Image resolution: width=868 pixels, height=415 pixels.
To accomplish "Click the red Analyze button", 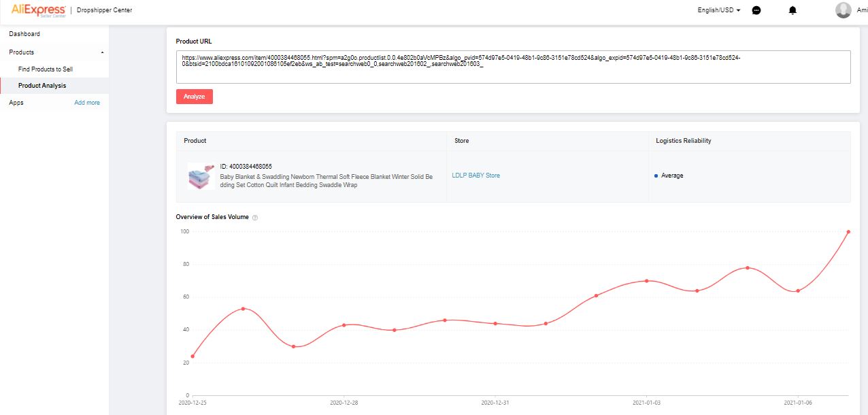I will click(195, 97).
